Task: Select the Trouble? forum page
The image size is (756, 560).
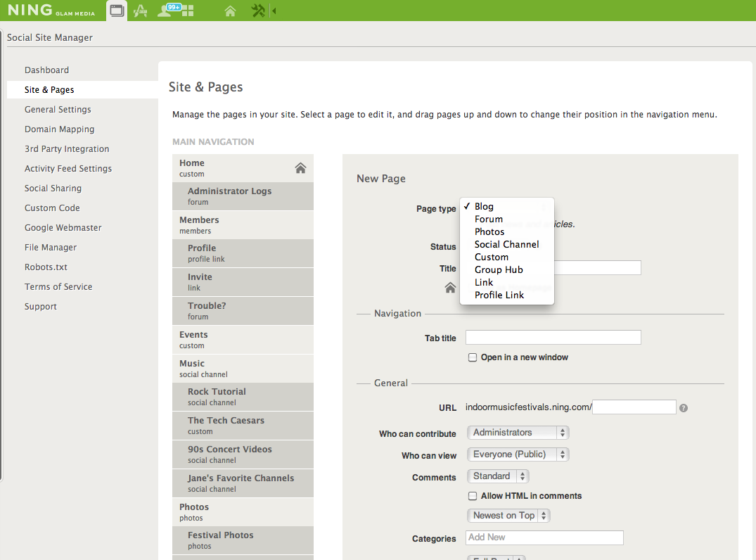Action: [243, 311]
